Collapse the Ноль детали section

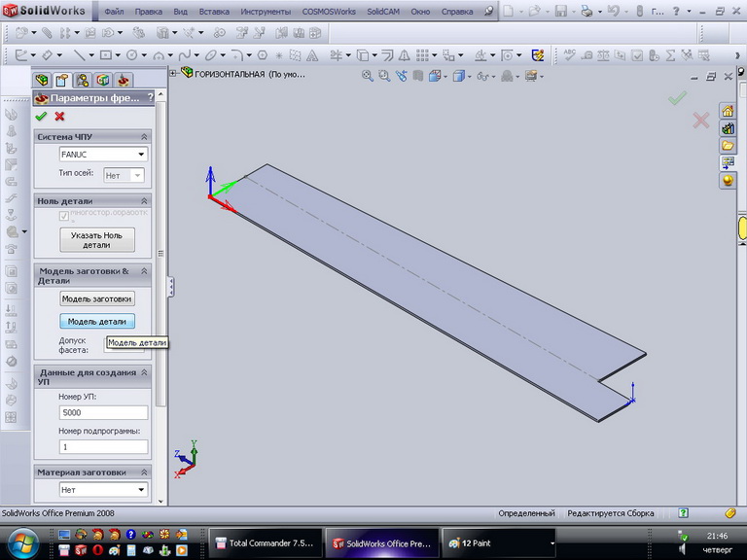coord(144,201)
